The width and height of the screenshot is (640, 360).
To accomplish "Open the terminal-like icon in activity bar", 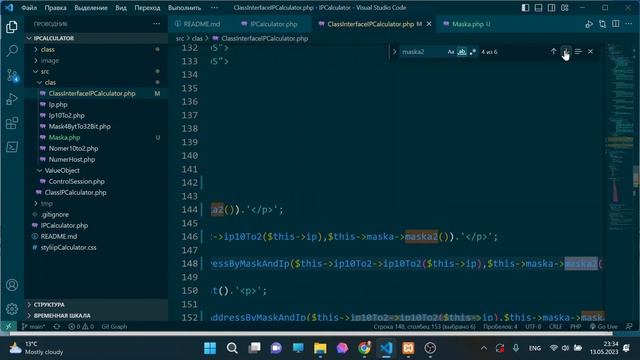I will coord(12,147).
